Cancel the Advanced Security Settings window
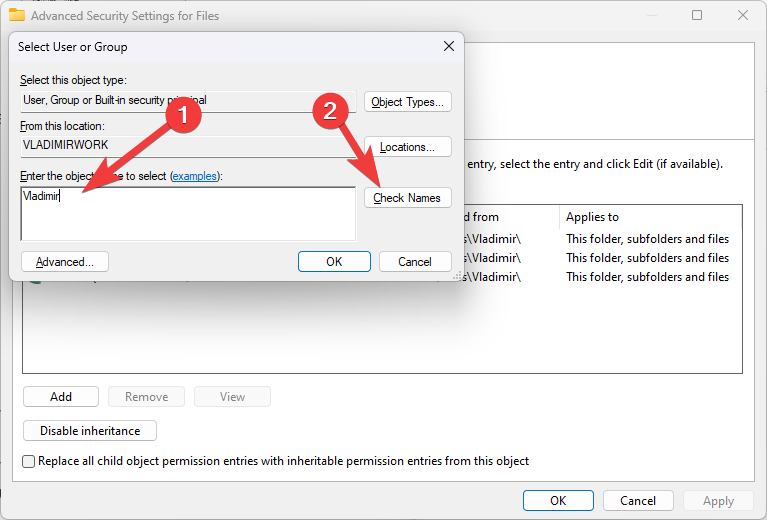The width and height of the screenshot is (767, 520). pyautogui.click(x=638, y=501)
